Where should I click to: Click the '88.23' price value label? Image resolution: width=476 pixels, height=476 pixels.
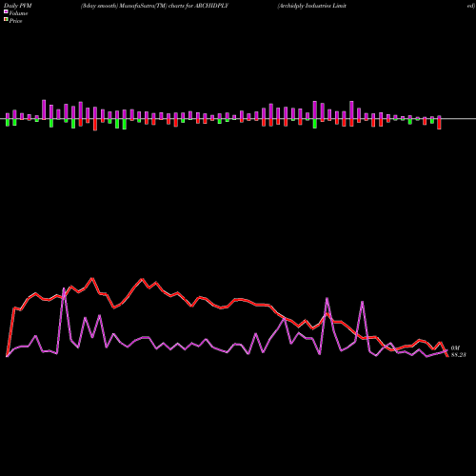[x=458, y=355]
